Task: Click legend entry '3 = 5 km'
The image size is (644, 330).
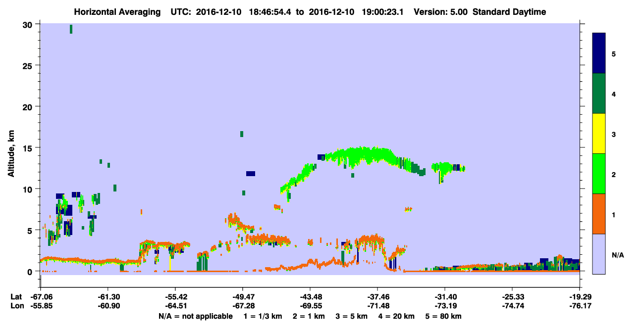Action: pos(352,316)
